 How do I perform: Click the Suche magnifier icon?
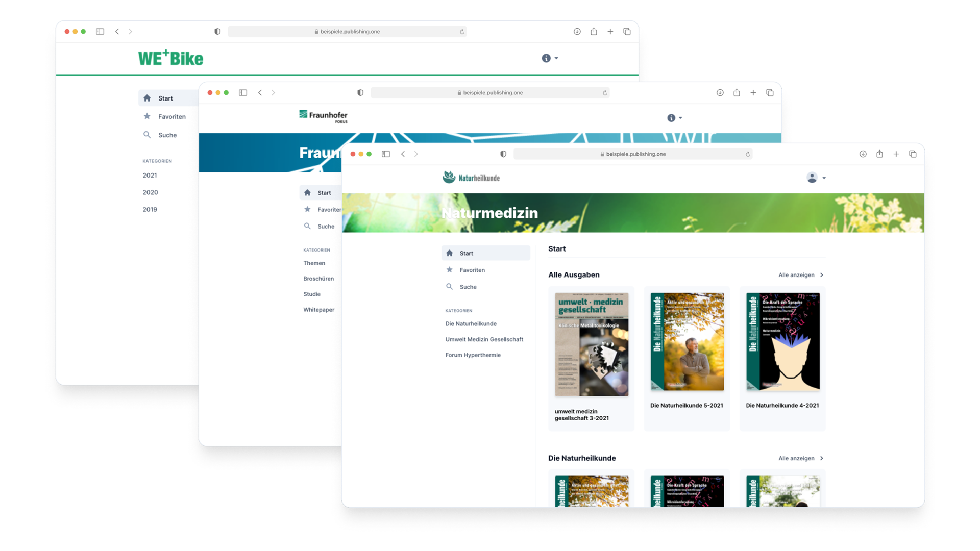pos(450,287)
